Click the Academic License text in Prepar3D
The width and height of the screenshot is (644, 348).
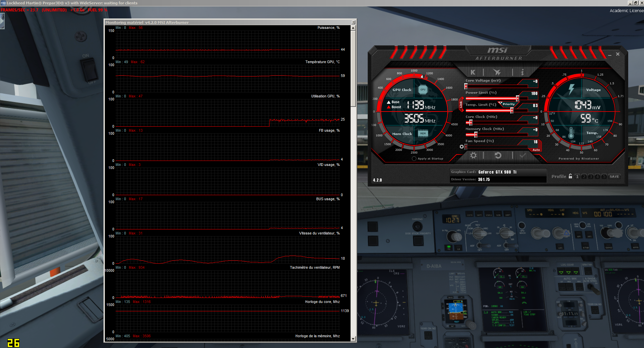pyautogui.click(x=627, y=11)
